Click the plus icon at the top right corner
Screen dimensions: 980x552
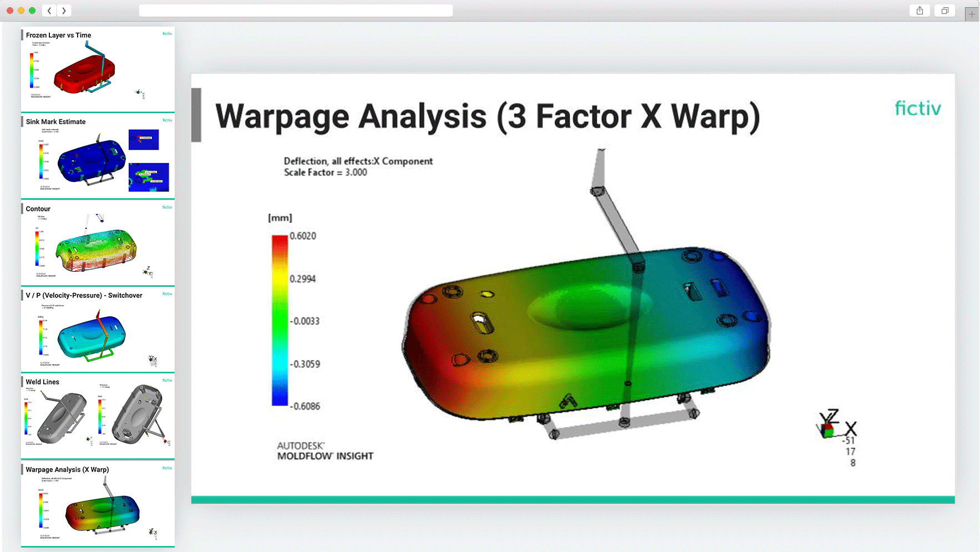(971, 13)
